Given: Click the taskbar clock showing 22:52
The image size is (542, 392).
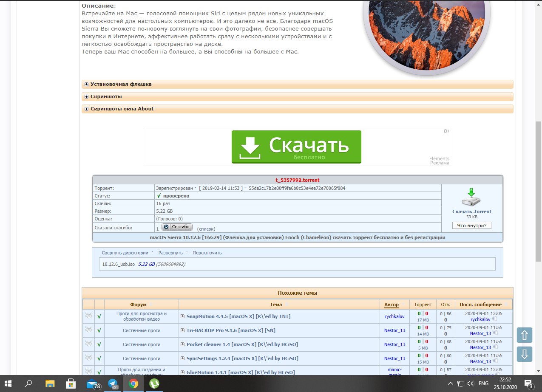Looking at the screenshot, I should (x=505, y=384).
